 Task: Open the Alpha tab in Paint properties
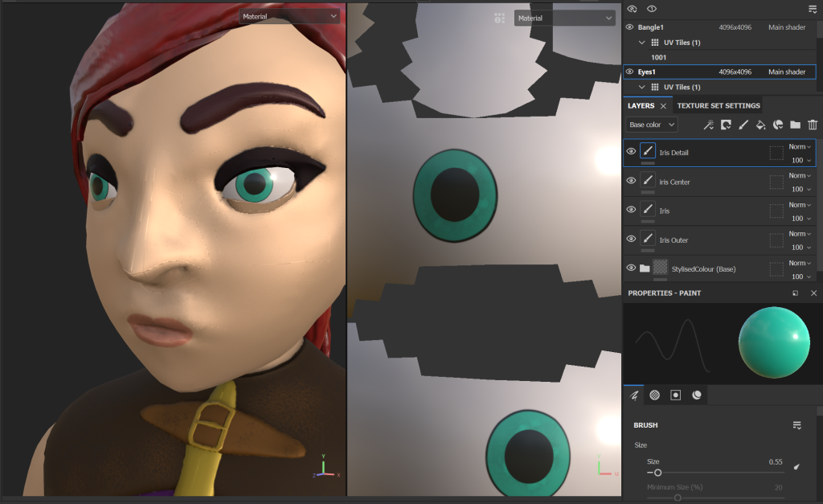(x=654, y=395)
